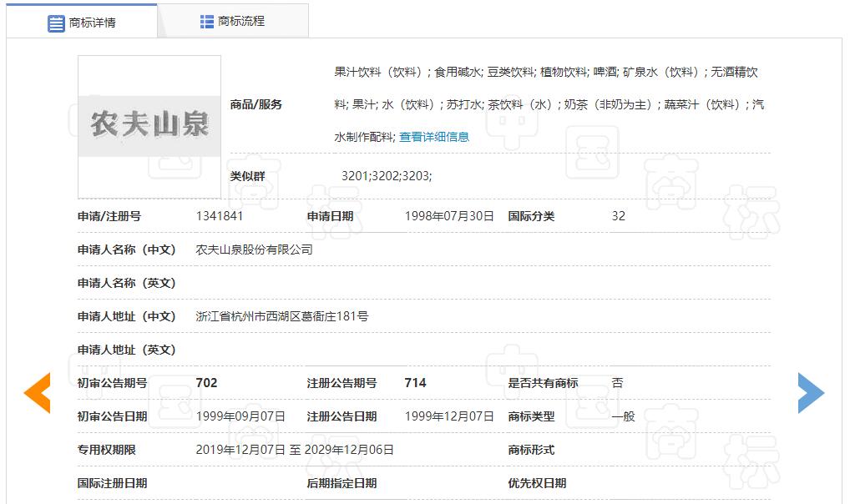Click the 申请人地址（英文） label
This screenshot has width=850, height=504.
(127, 350)
